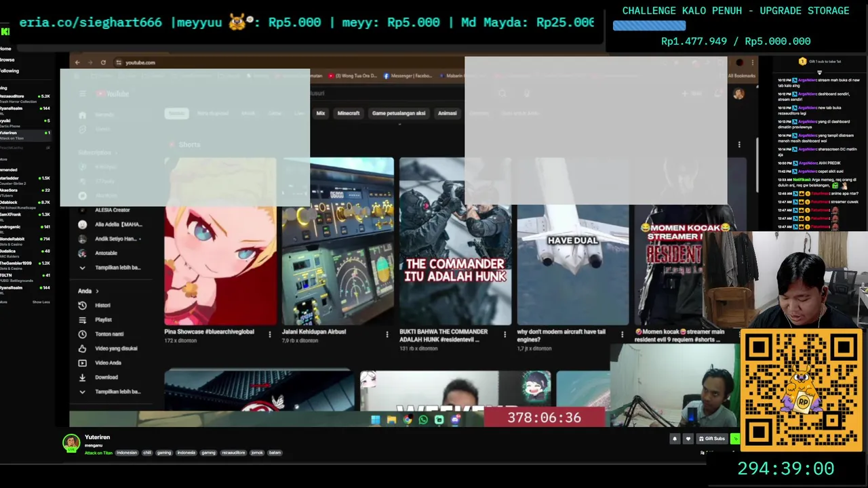Open BlondeRabbit channel in Kick sidebar
Image resolution: width=868 pixels, height=488 pixels.
[25, 240]
